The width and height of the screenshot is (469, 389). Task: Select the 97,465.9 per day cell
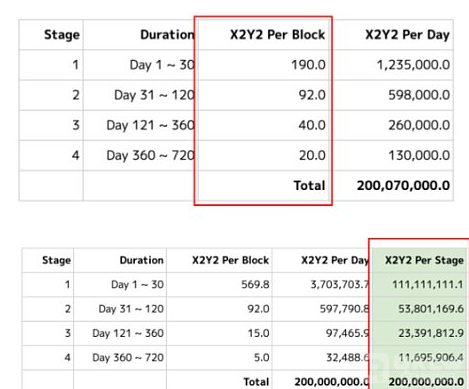tap(321, 333)
